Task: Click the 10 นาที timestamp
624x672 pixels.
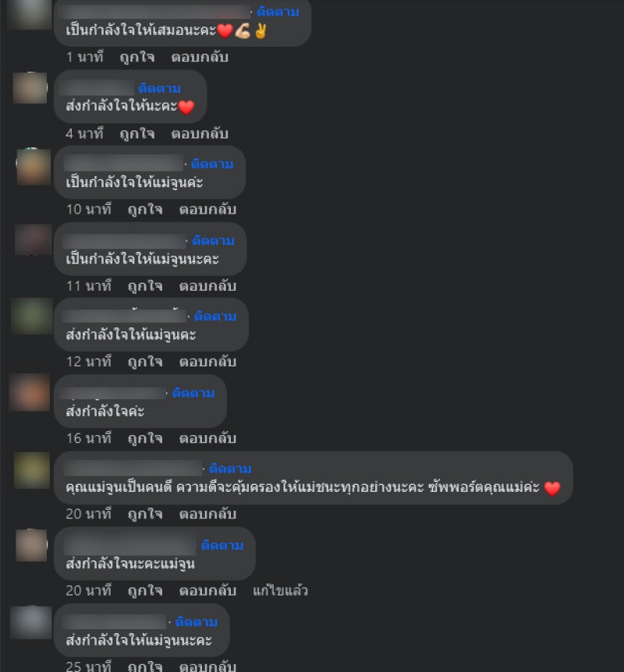Action: [x=89, y=210]
